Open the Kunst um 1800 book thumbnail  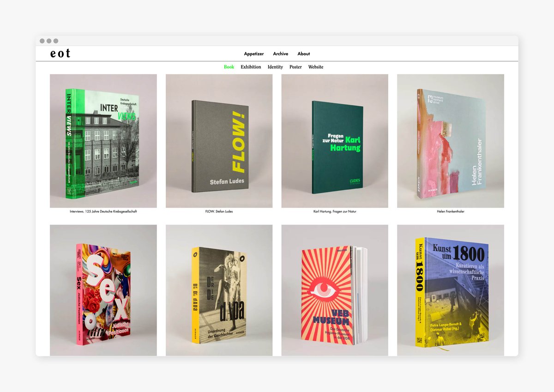[x=451, y=290]
